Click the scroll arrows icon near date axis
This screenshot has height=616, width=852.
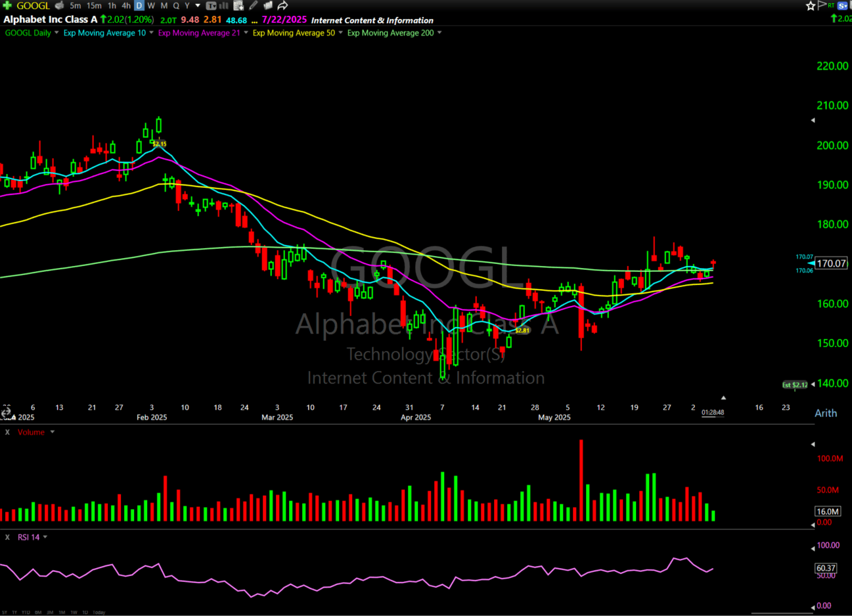pyautogui.click(x=6, y=412)
